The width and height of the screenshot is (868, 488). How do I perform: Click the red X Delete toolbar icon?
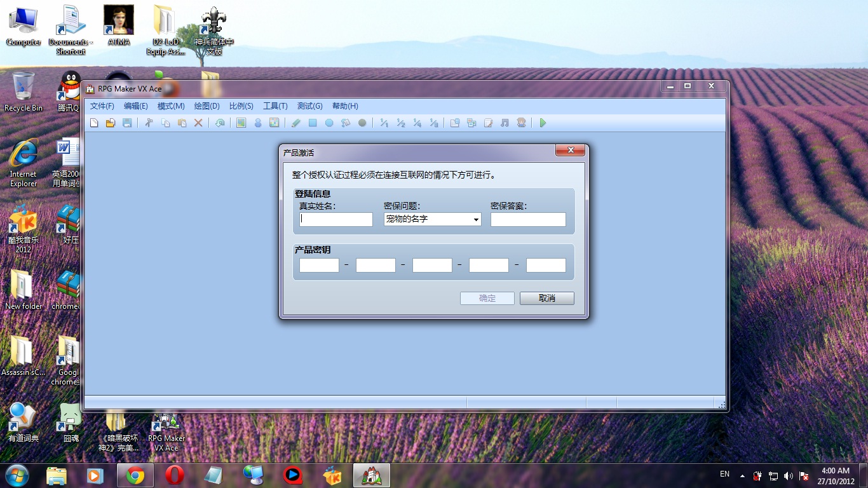coord(198,123)
